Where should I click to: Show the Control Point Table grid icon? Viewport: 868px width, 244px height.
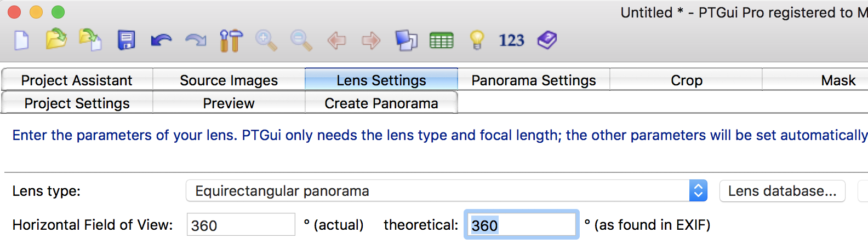coord(442,40)
